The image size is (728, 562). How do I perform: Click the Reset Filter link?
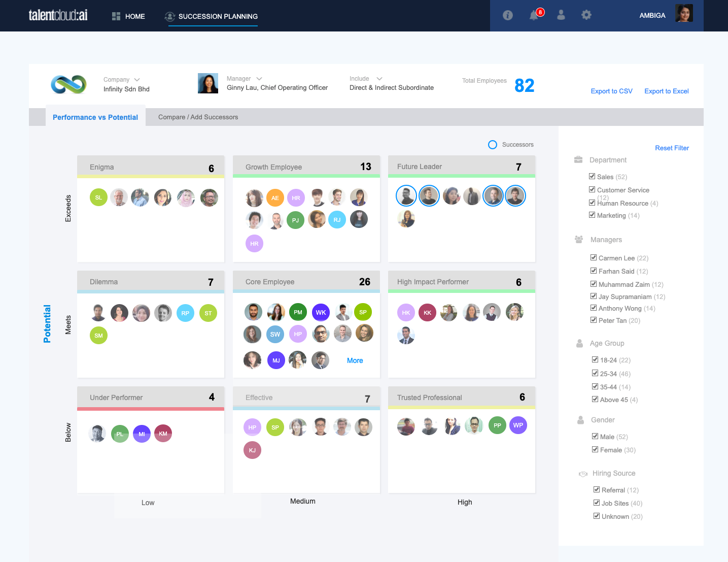click(672, 148)
